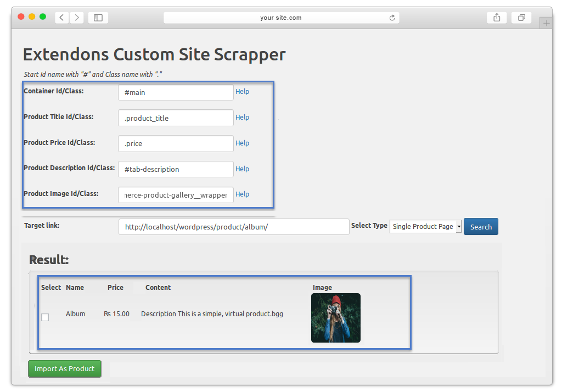Screen dimensions: 562x392
Task: Click the Price column header in results
Action: click(x=115, y=287)
